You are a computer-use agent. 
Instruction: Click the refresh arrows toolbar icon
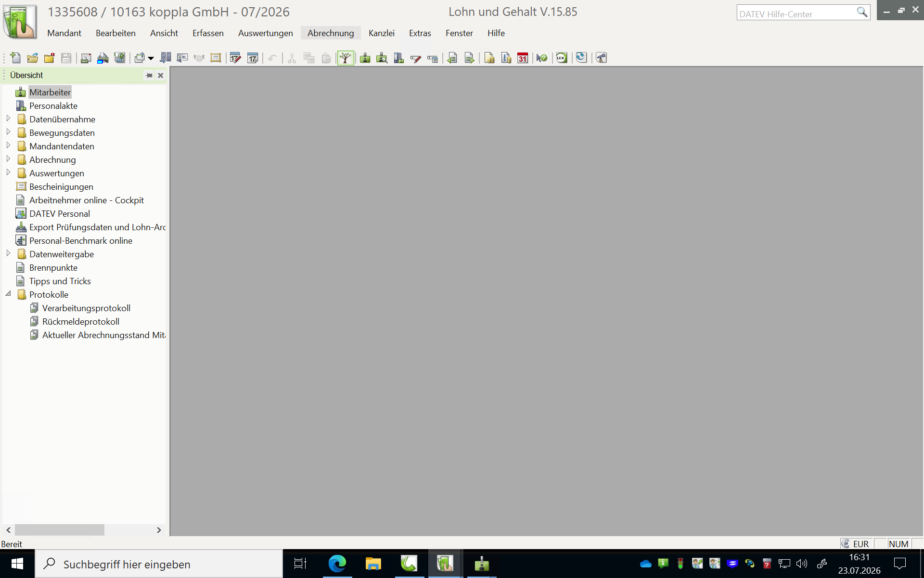[581, 58]
